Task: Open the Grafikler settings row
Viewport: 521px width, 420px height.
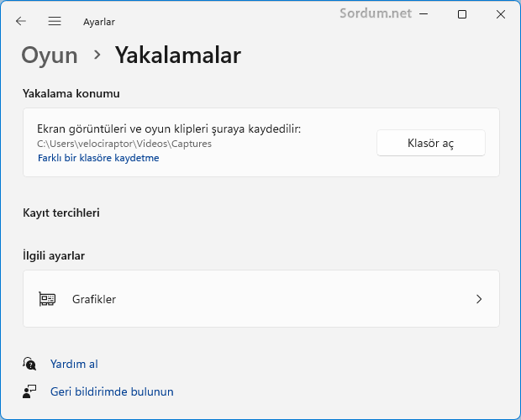Action: coord(261,298)
